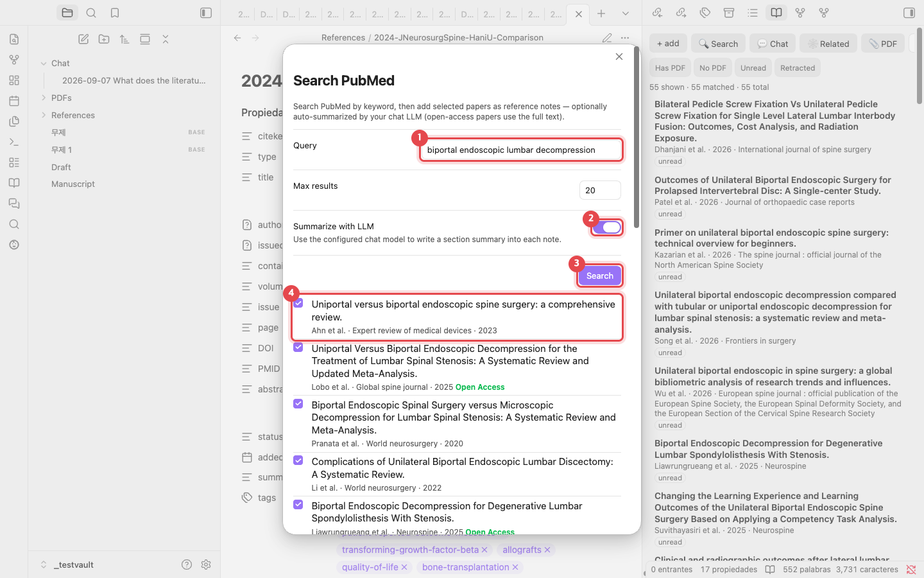Open vault settings gear icon
The width and height of the screenshot is (924, 578).
[x=206, y=565]
